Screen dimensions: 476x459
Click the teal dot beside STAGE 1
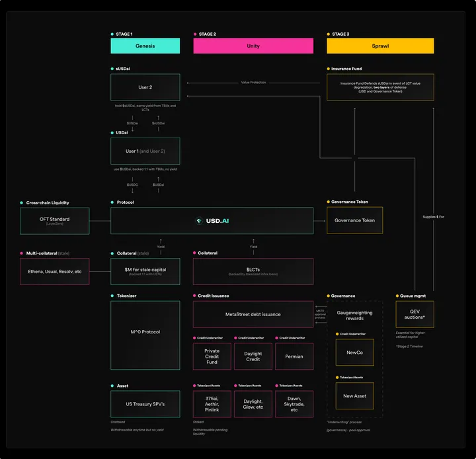112,34
